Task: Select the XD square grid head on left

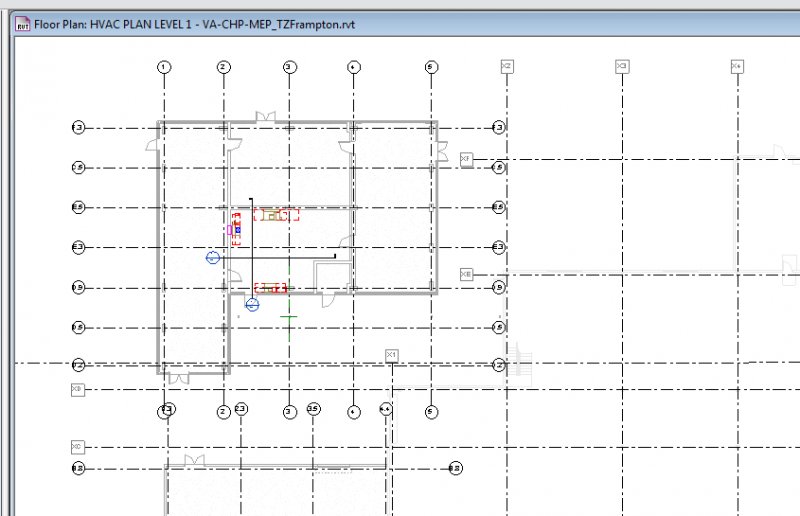Action: [78, 389]
